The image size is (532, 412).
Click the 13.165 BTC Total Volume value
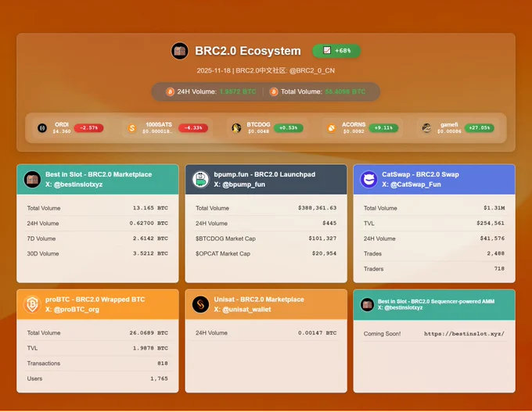point(150,208)
